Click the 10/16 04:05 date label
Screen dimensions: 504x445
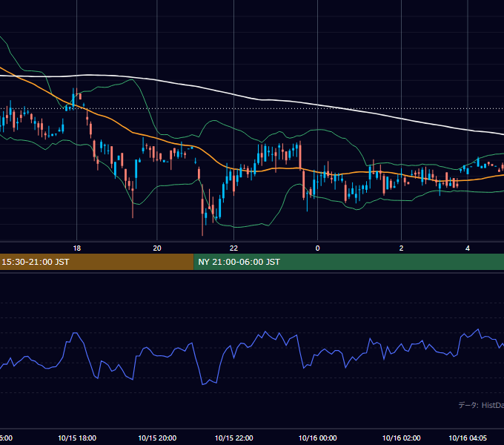468,438
